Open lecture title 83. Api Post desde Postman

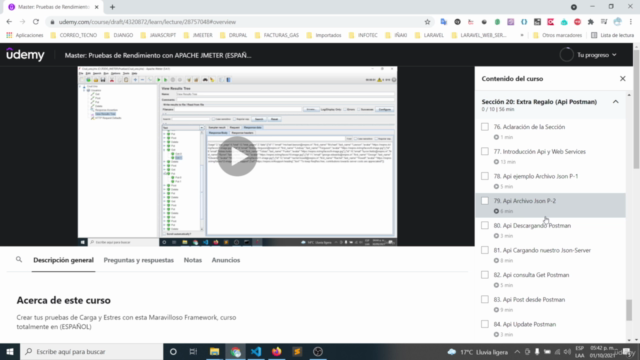529,299
